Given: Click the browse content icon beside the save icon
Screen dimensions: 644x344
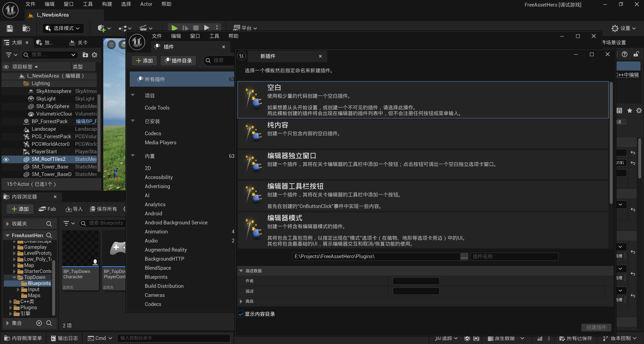Looking at the screenshot, I should [26, 28].
